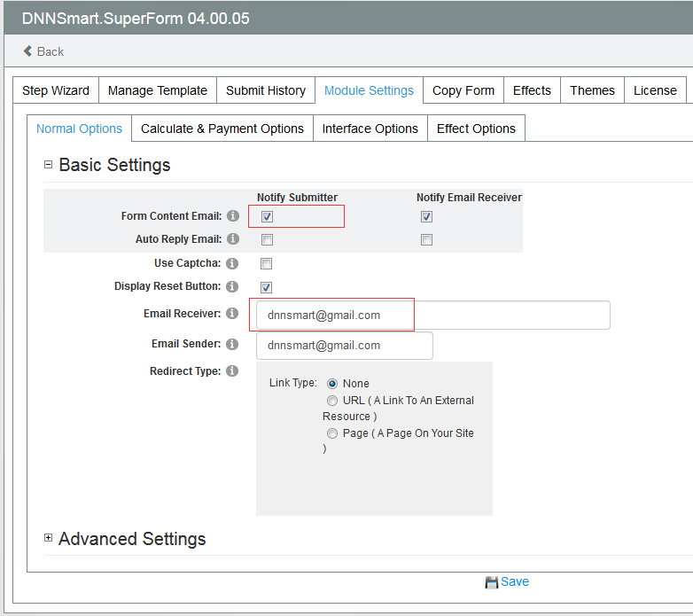Click the Advanced Settings heading
Image resolution: width=693 pixels, height=616 pixels.
pyautogui.click(x=132, y=539)
